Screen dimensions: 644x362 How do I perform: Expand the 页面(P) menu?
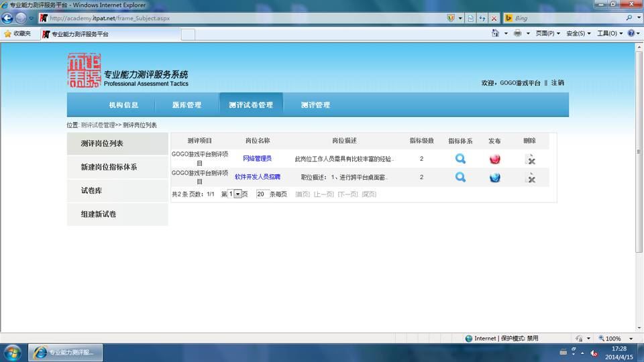pyautogui.click(x=547, y=34)
